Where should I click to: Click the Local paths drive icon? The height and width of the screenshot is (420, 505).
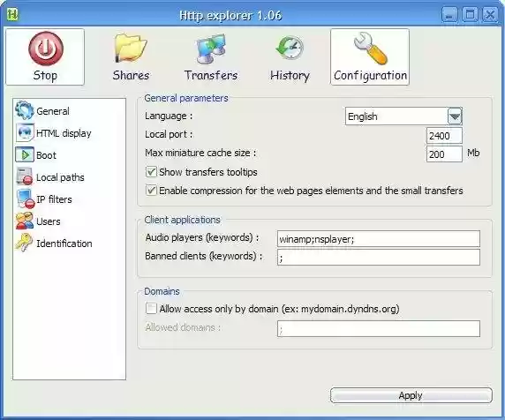tap(25, 176)
